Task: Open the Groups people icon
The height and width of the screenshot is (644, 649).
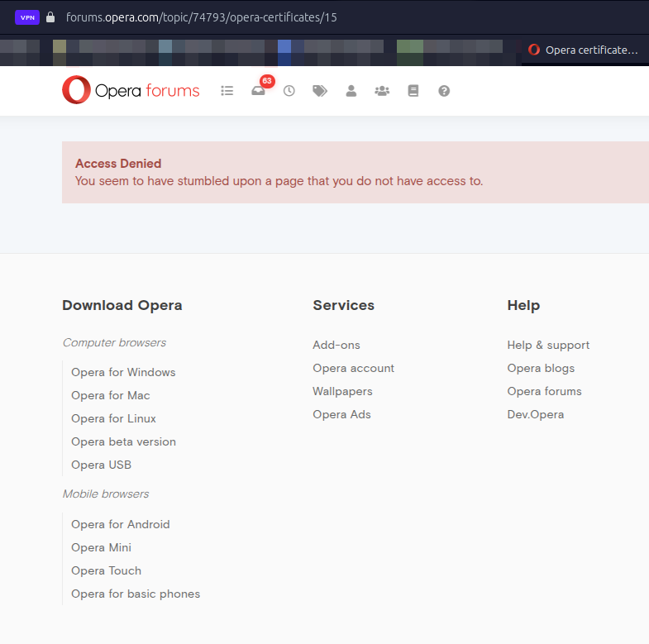Action: [381, 91]
